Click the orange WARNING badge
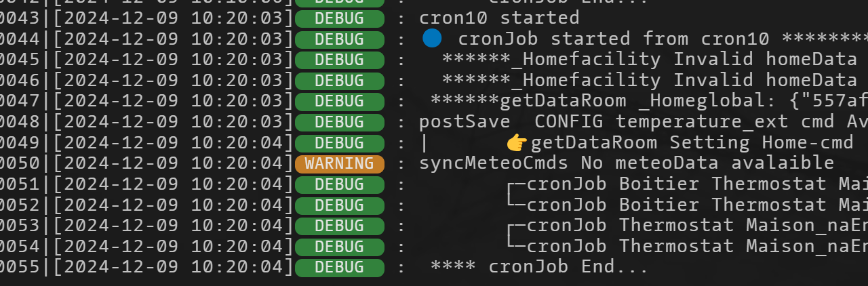The width and height of the screenshot is (868, 286). [x=339, y=164]
